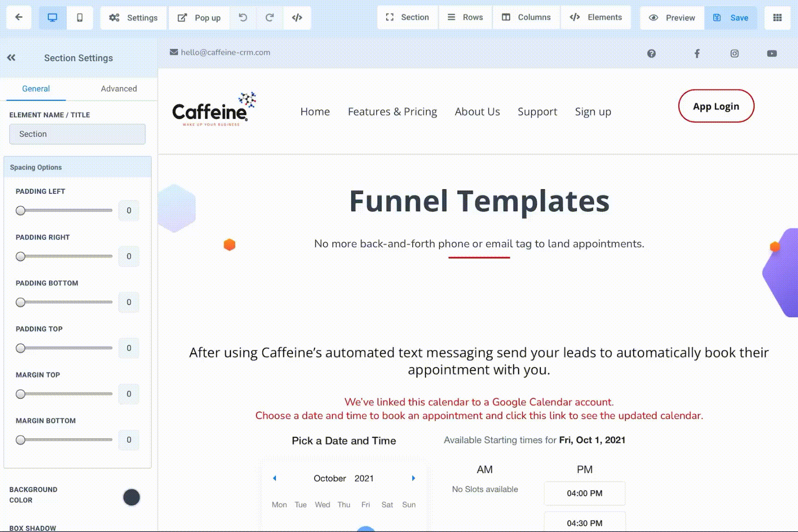
Task: Open the Instagram icon link
Action: point(734,54)
